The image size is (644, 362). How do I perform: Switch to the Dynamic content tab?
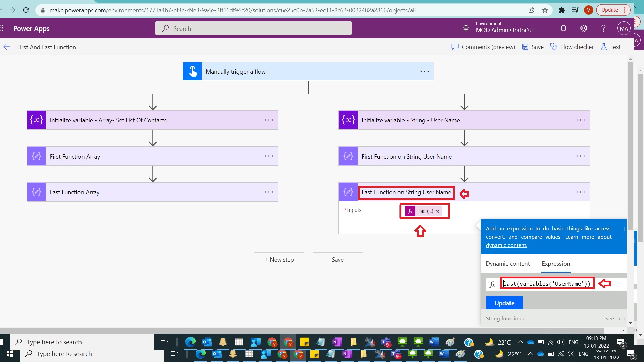[507, 264]
